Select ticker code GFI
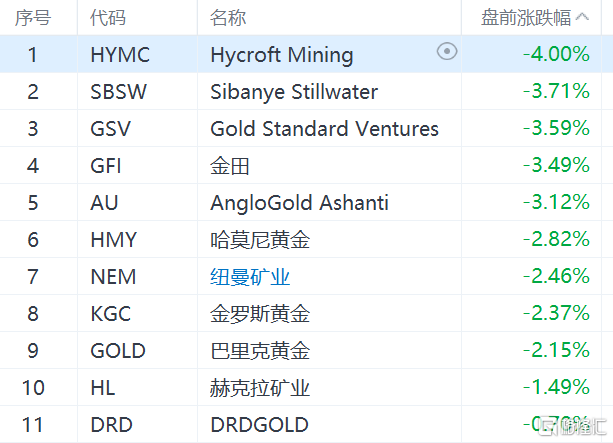613x443 pixels. coord(106,166)
